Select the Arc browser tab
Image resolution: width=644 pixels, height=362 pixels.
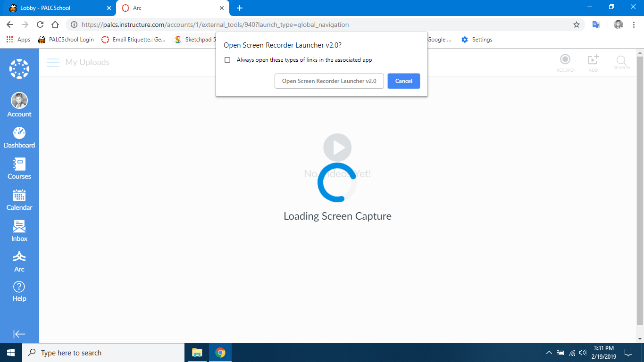(x=172, y=8)
